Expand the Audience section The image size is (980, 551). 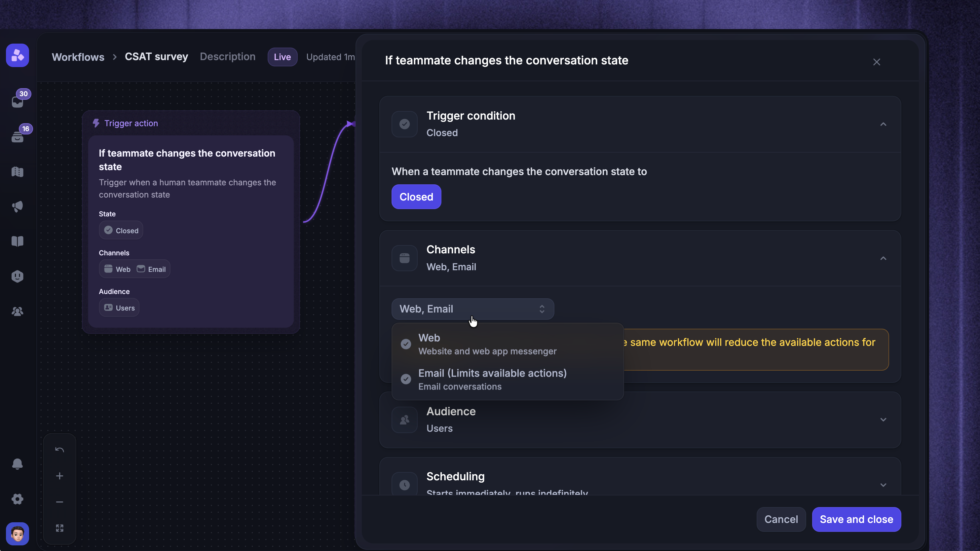point(884,420)
